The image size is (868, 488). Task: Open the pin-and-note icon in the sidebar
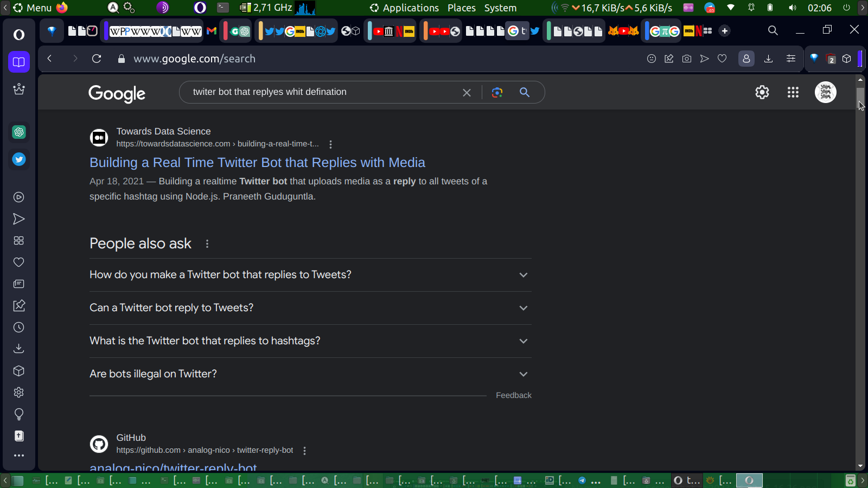pyautogui.click(x=19, y=306)
